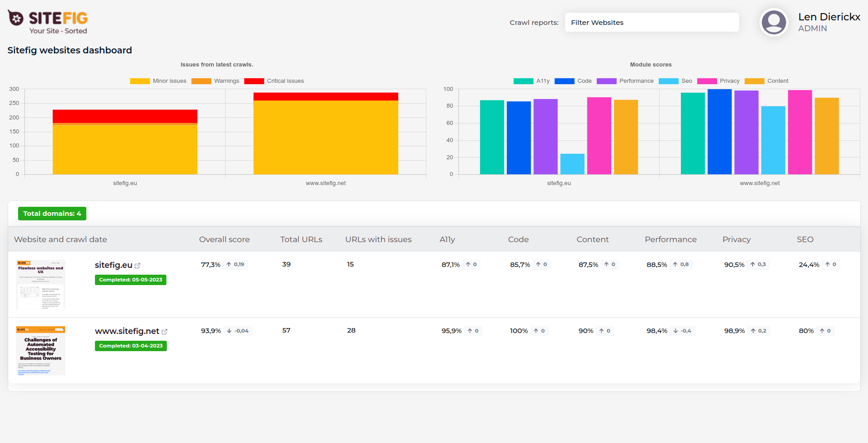
Task: Click the 77,3% overall score
Action: click(211, 265)
